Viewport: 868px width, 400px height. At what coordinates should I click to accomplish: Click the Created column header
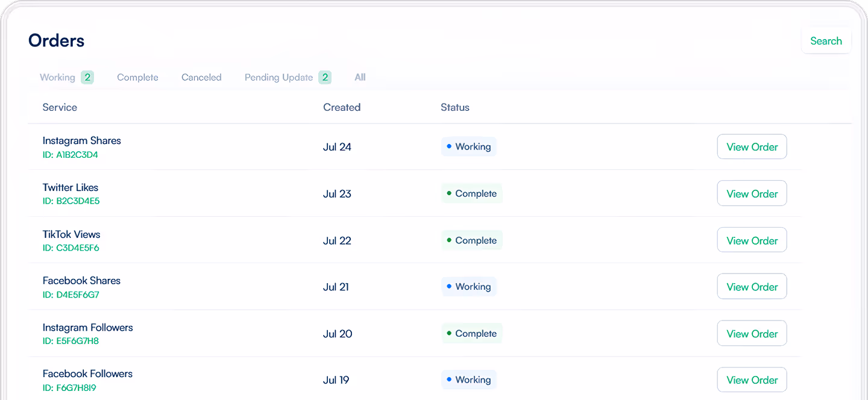(x=342, y=107)
